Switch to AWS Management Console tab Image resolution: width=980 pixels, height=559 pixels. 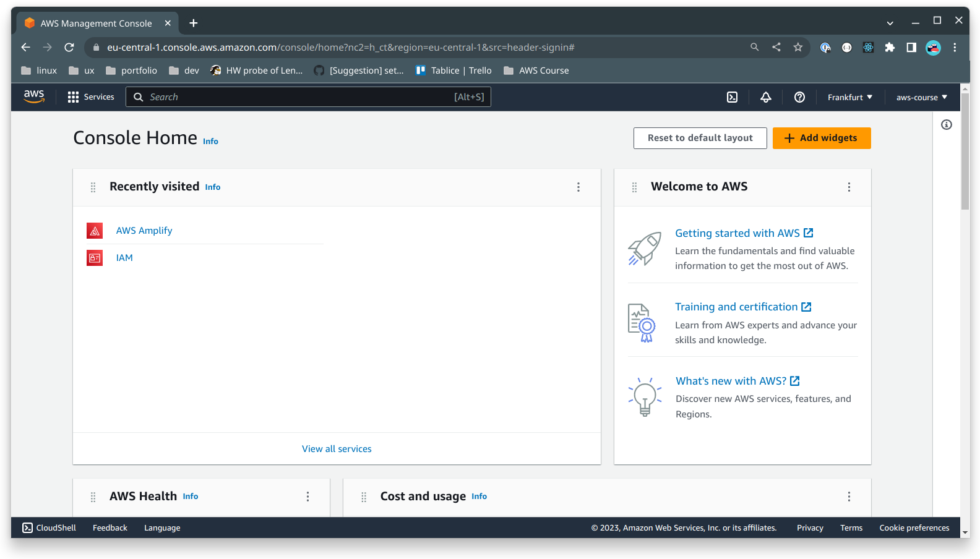pos(96,23)
